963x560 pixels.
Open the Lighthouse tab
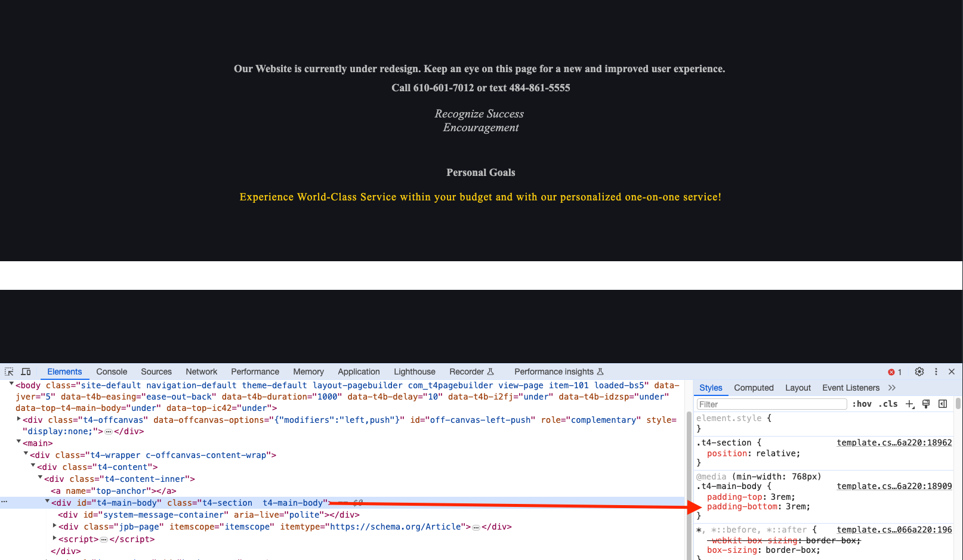tap(415, 372)
